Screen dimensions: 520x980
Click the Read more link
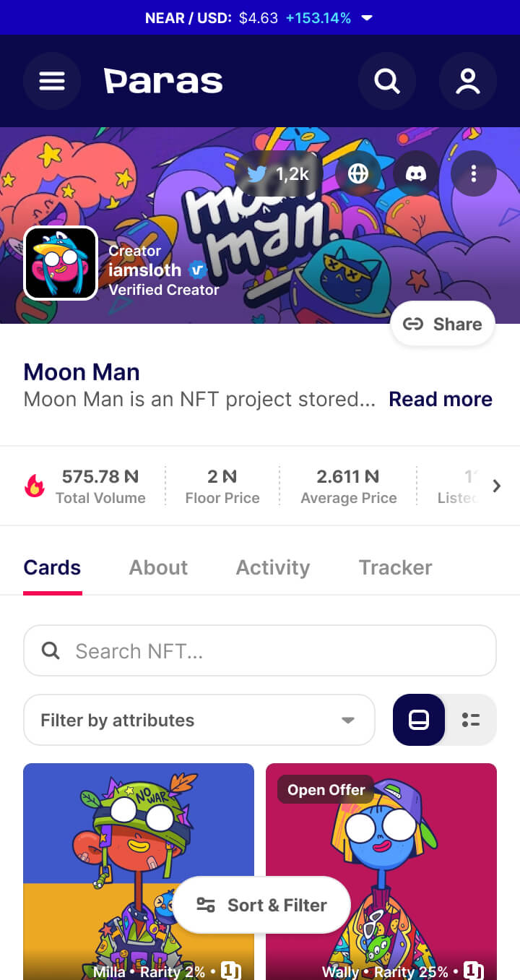pos(441,399)
